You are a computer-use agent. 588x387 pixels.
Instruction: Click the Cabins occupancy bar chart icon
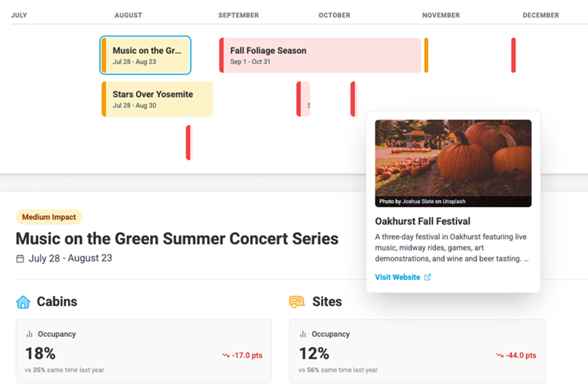(29, 334)
